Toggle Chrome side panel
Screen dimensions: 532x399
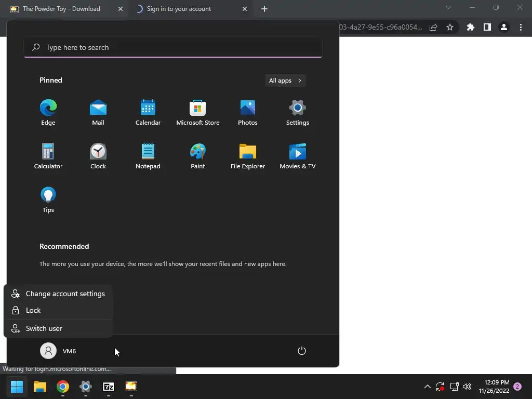tap(487, 27)
